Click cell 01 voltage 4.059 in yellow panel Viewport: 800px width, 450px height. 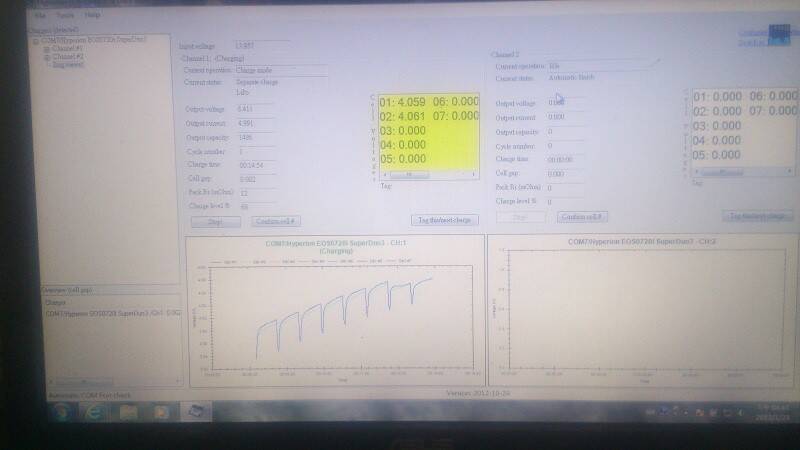pyautogui.click(x=402, y=102)
